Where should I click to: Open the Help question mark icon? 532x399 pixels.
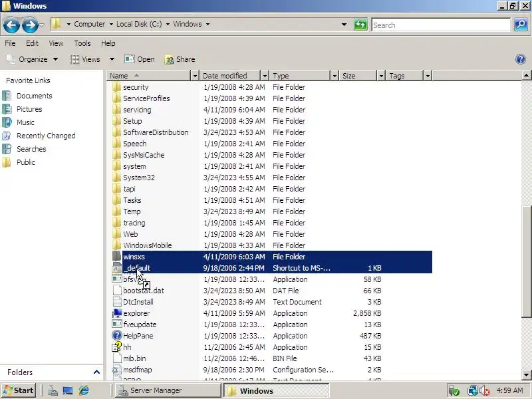click(x=521, y=59)
